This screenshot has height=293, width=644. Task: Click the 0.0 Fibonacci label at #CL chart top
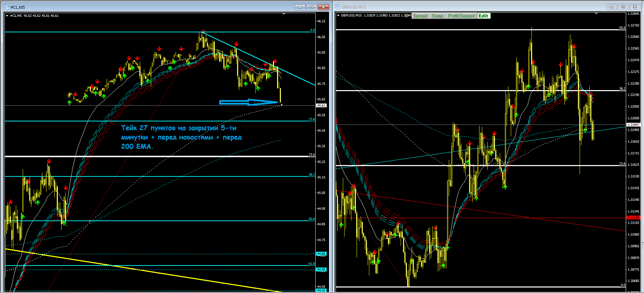313,30
